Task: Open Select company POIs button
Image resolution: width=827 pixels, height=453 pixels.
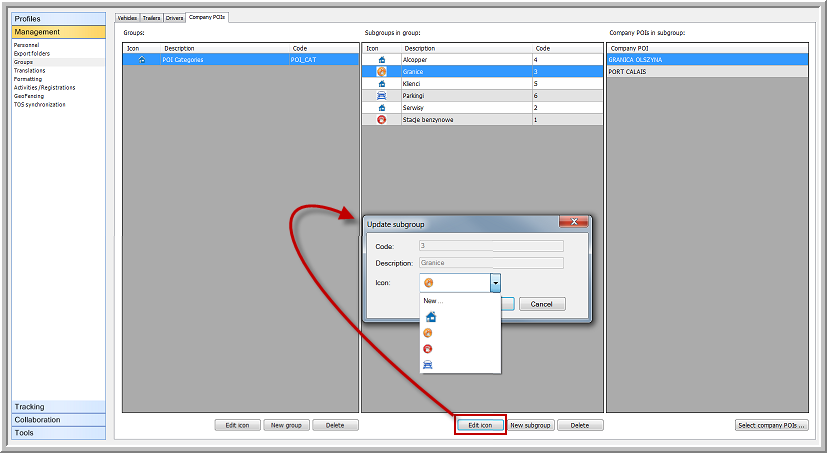Action: coord(771,425)
